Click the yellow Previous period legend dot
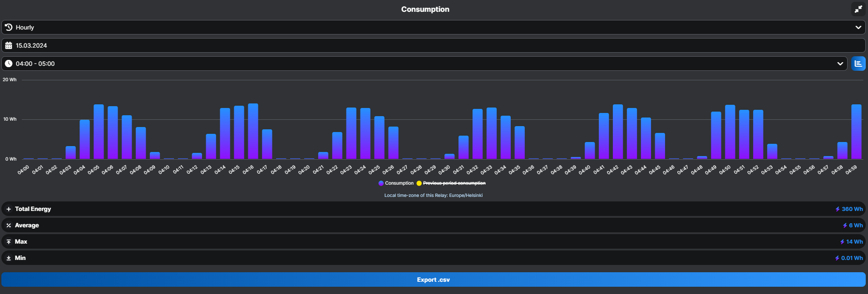 pos(419,183)
